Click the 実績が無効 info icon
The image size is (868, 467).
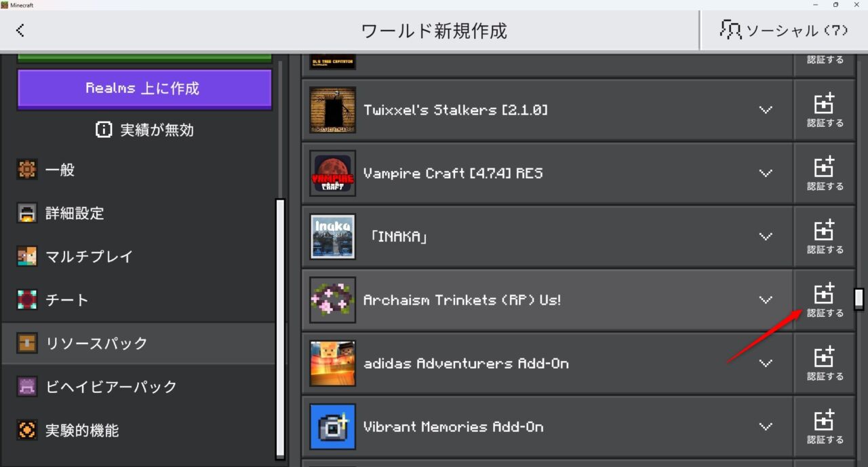pyautogui.click(x=104, y=130)
